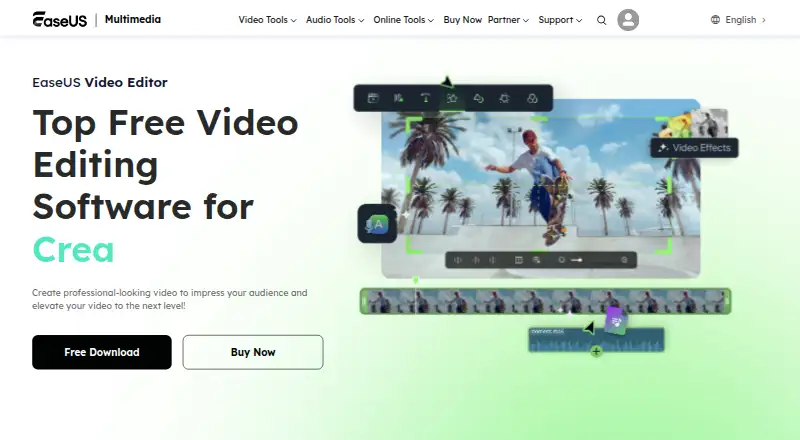Click the rightmost circular icon in preview bar
This screenshot has width=800, height=440.
[624, 260]
